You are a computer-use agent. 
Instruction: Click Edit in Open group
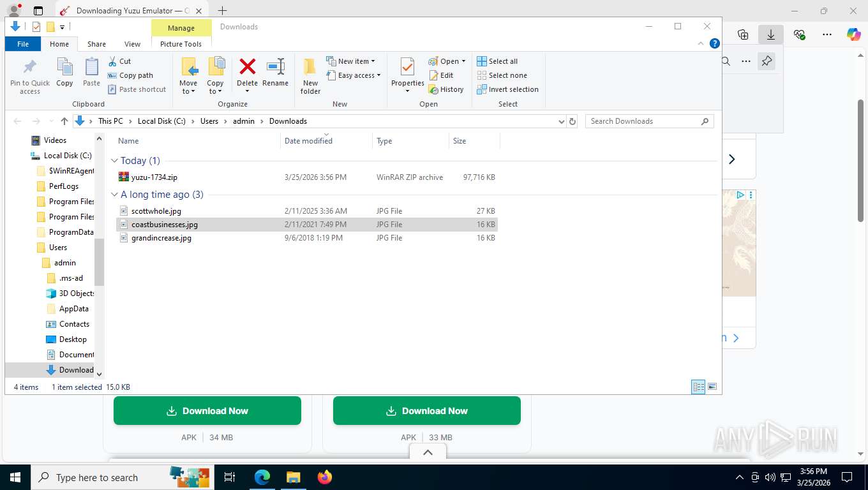coord(441,75)
